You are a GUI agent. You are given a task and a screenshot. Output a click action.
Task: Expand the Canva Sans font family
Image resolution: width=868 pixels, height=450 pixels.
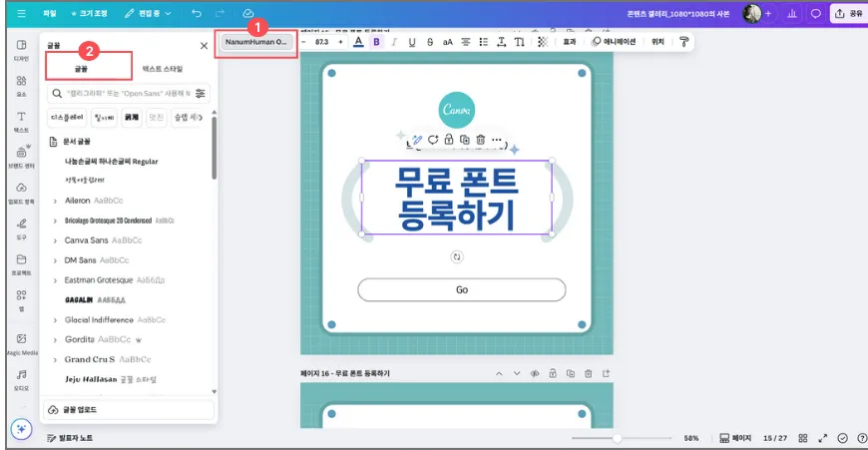pyautogui.click(x=55, y=240)
